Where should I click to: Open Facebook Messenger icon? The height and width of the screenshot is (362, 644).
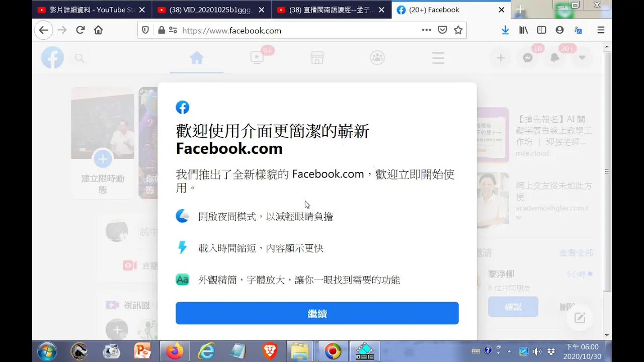(528, 58)
